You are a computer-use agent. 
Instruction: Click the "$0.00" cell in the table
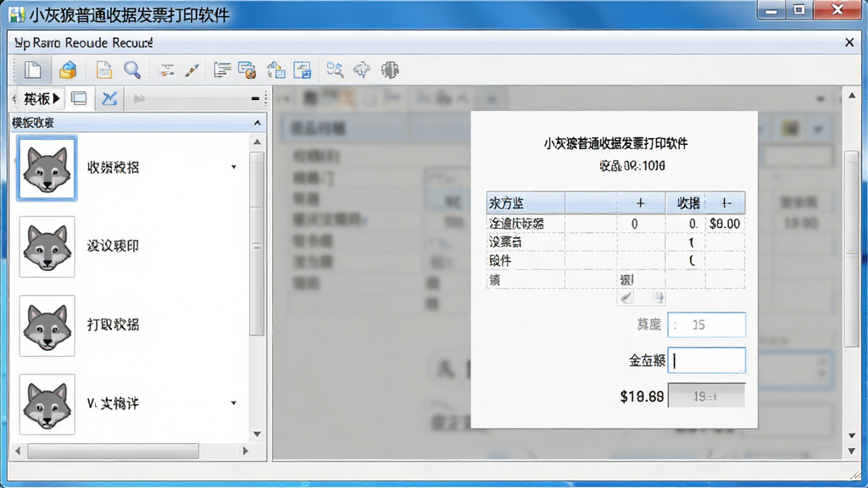(x=725, y=224)
